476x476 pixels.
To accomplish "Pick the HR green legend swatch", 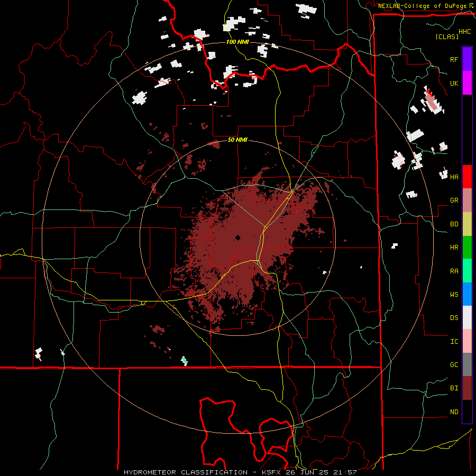I will 467,247.
